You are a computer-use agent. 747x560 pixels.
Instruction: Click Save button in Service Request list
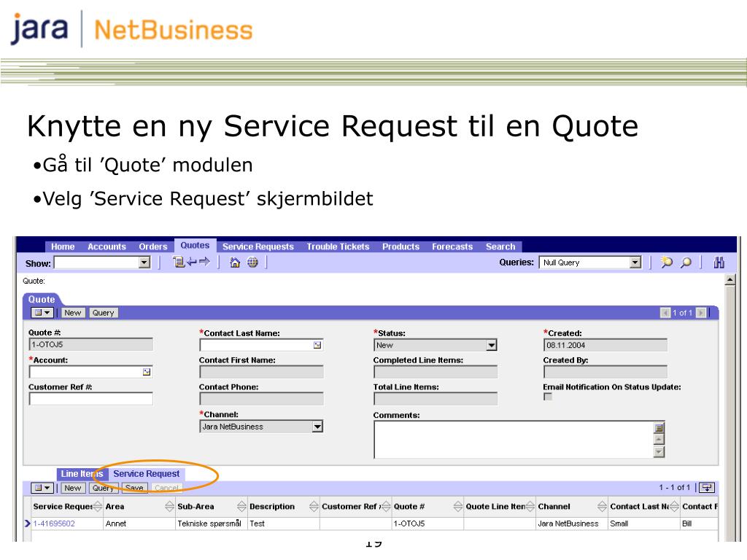tap(135, 488)
